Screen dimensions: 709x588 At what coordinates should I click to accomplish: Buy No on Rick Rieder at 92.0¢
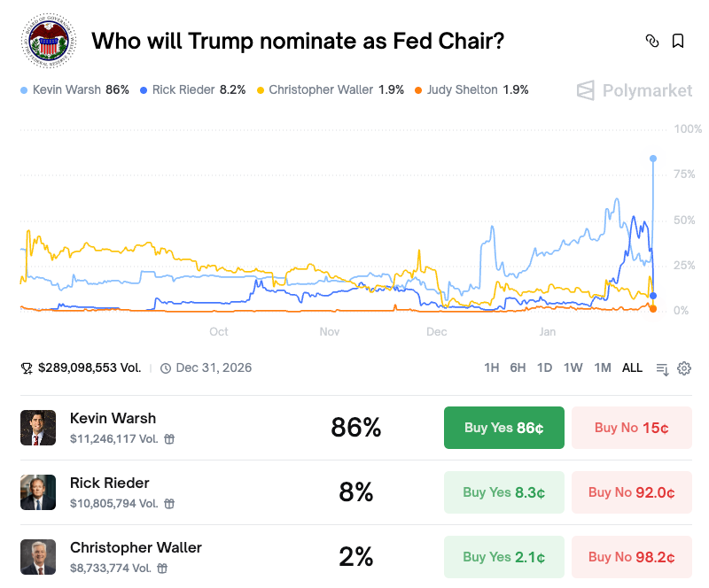[x=631, y=492]
